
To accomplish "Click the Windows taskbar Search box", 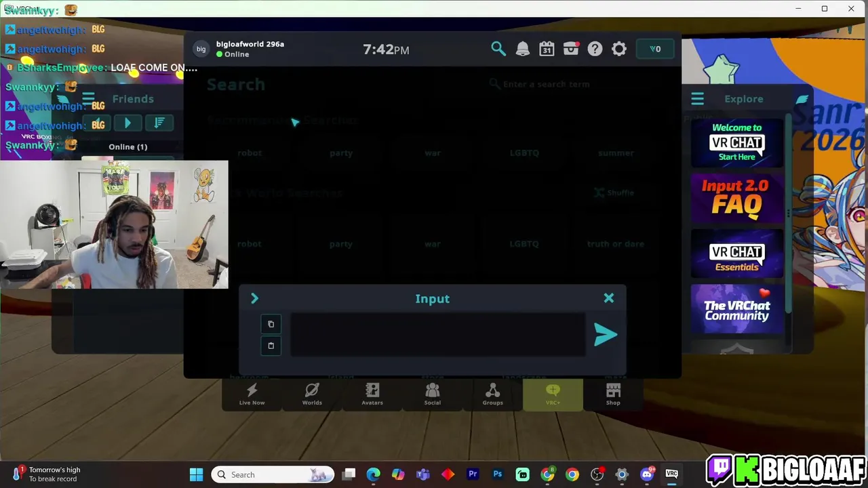I will (x=273, y=474).
